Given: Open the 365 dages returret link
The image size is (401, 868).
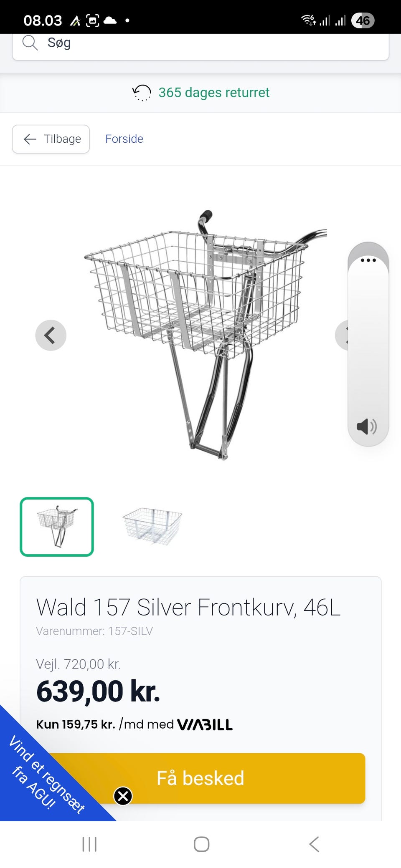Looking at the screenshot, I should pyautogui.click(x=214, y=93).
